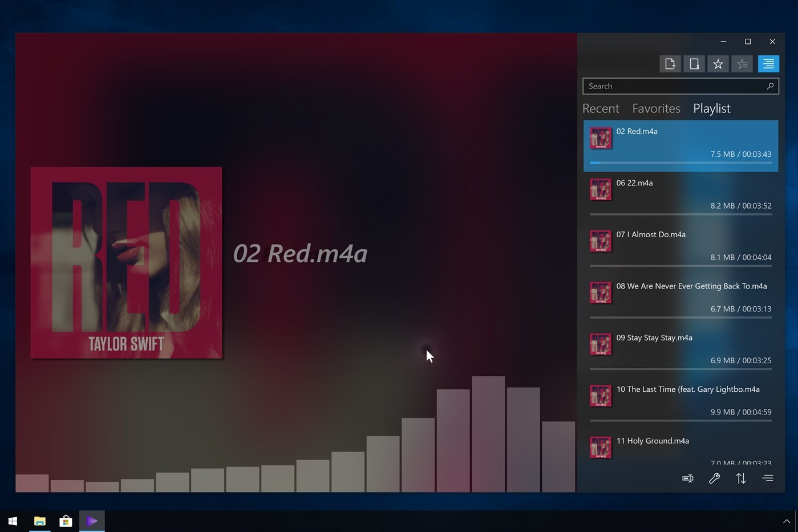Play 09 Stay Stay Stay.m4a

click(x=680, y=352)
